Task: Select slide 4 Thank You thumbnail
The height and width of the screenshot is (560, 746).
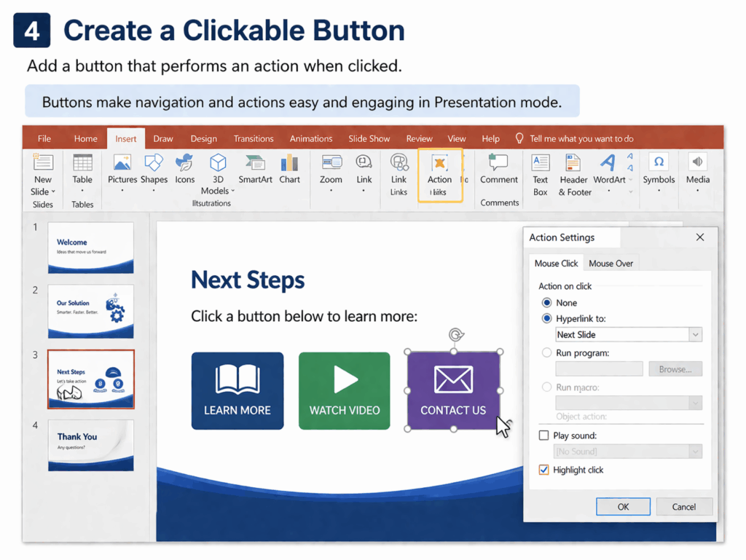Action: coord(90,445)
